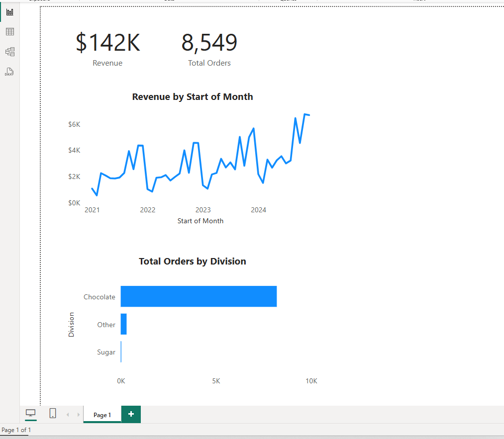Click the 2024 x-axis label
Image resolution: width=504 pixels, height=439 pixels.
tap(258, 210)
